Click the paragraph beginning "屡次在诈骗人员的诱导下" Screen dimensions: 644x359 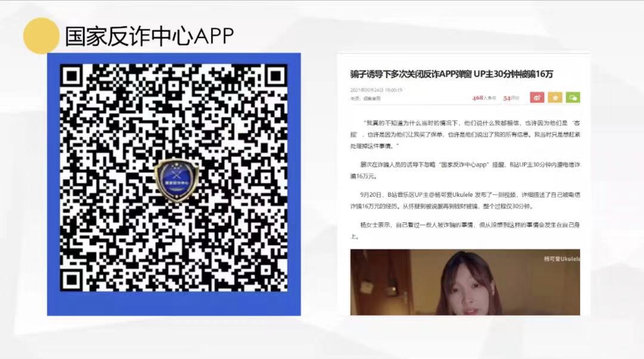click(465, 170)
